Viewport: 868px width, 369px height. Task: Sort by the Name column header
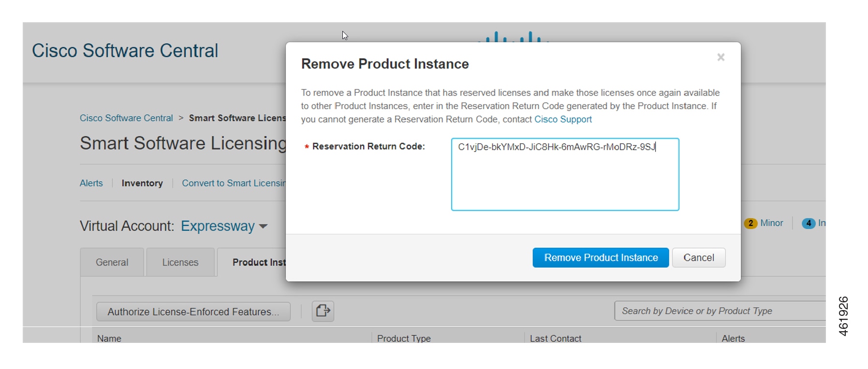click(x=109, y=338)
